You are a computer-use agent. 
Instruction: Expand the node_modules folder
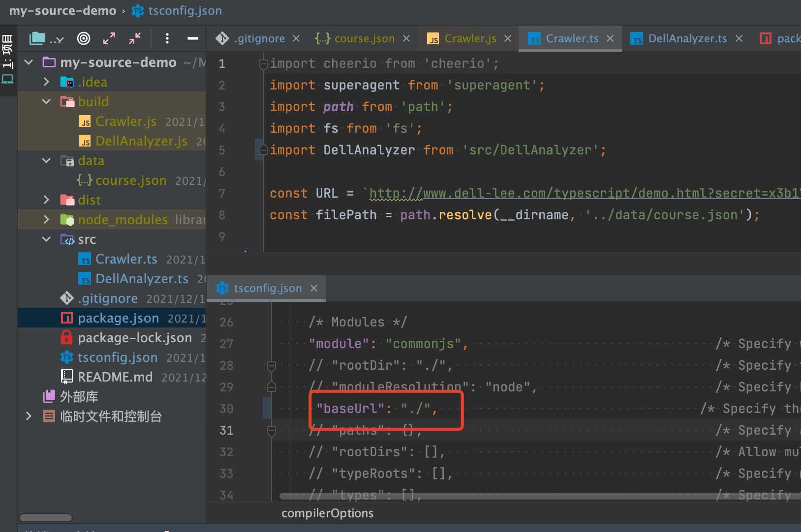47,220
